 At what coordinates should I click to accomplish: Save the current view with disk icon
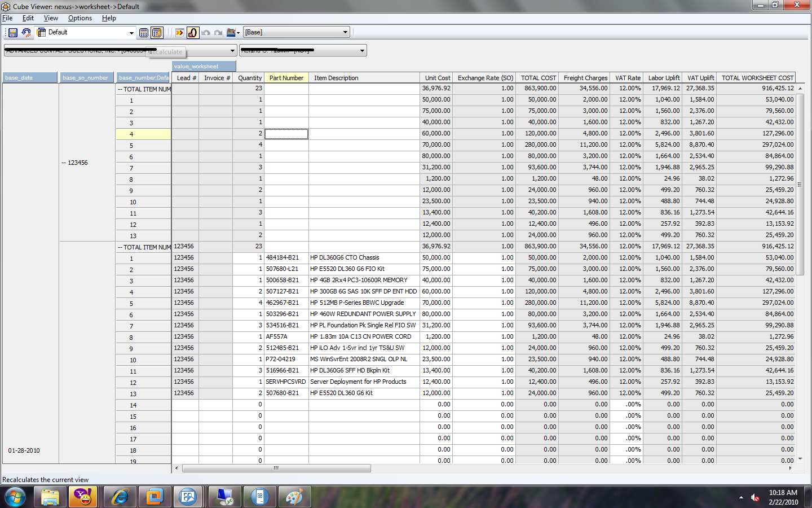click(x=12, y=33)
